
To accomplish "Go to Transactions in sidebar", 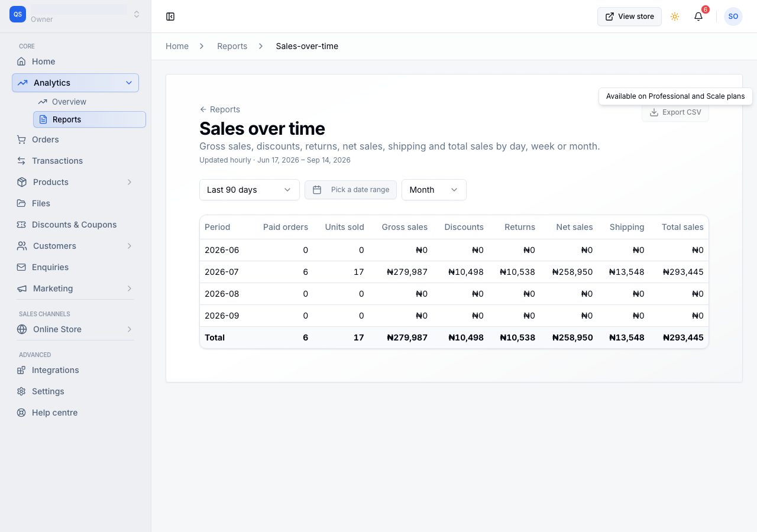I will click(57, 161).
